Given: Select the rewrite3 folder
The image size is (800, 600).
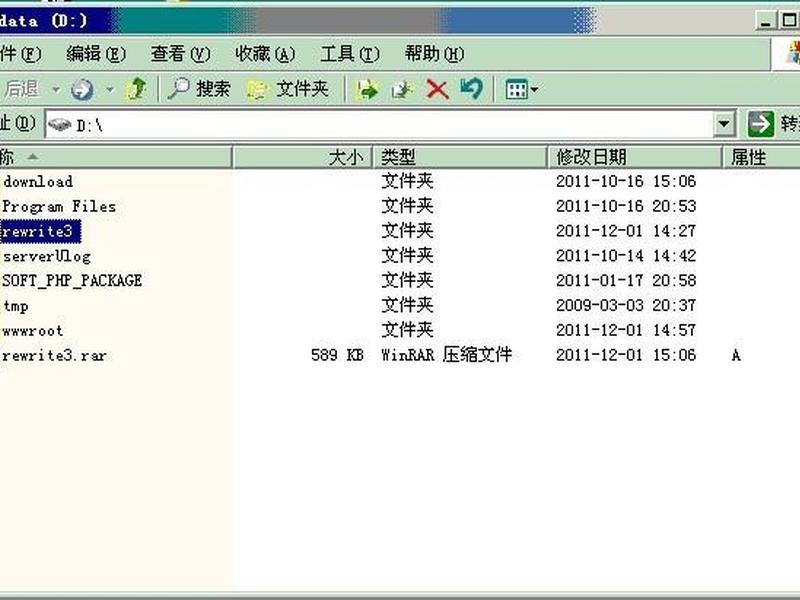Looking at the screenshot, I should tap(40, 232).
